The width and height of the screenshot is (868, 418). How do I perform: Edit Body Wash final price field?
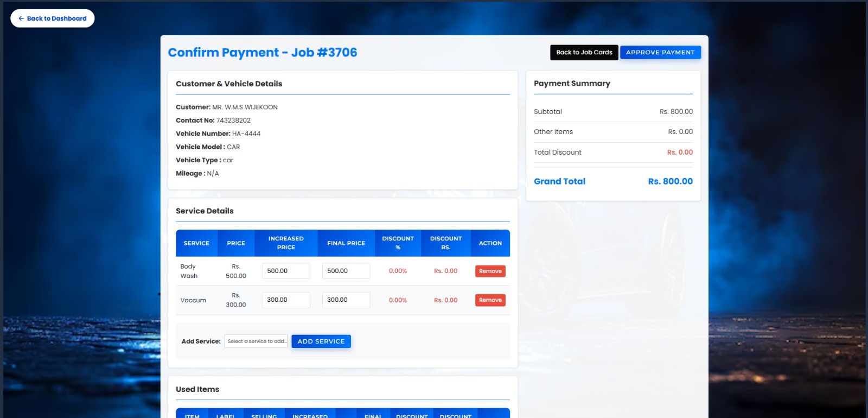(x=346, y=271)
